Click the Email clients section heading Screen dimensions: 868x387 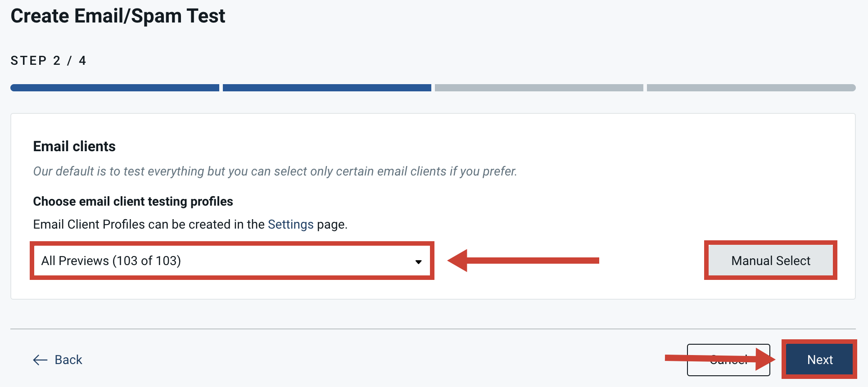click(74, 146)
